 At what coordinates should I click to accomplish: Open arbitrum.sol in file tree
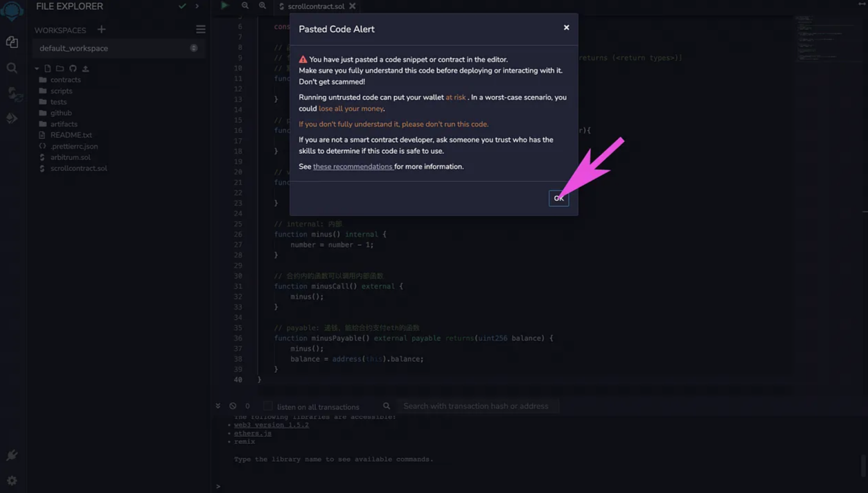tap(70, 157)
